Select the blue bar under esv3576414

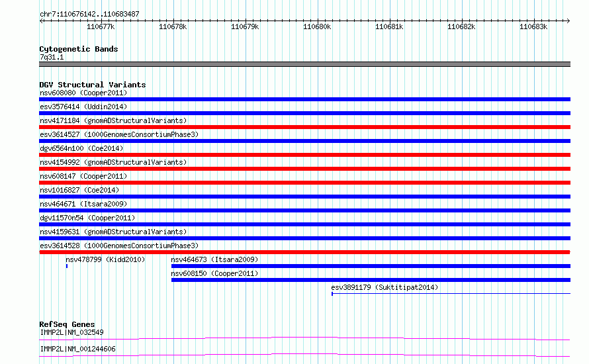coord(304,113)
